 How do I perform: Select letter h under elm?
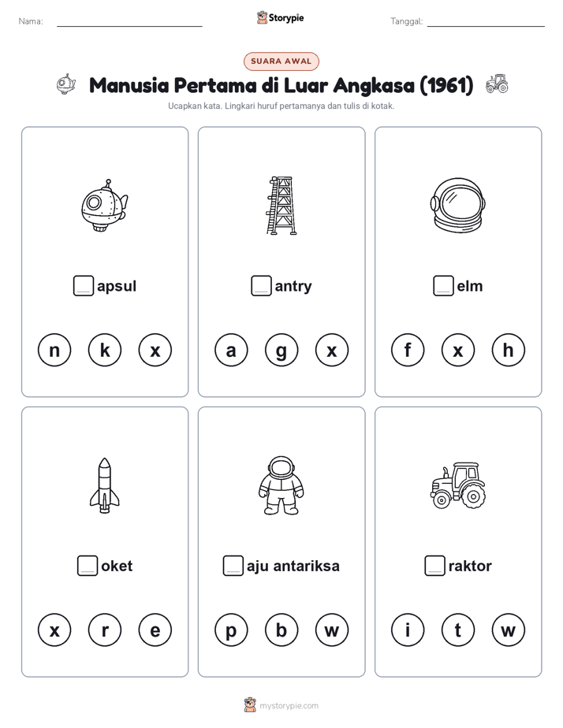[508, 350]
